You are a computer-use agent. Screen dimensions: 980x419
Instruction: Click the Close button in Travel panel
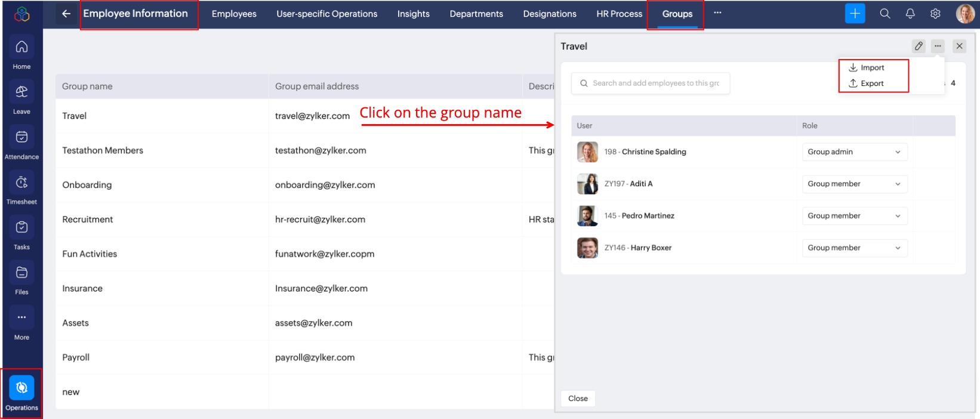(578, 398)
